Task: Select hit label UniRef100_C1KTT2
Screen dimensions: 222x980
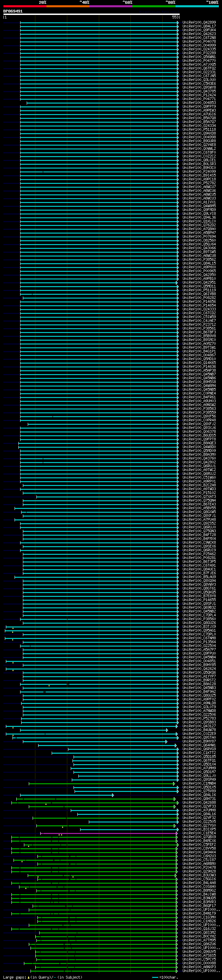Action: coord(199,753)
